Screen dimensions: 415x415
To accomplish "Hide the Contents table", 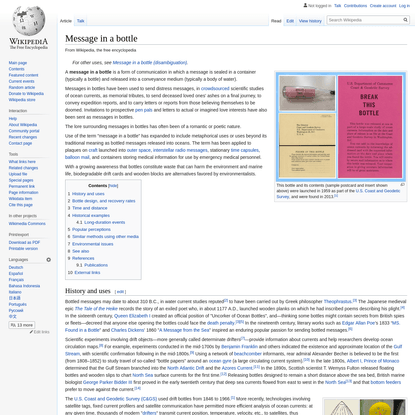I will [113, 186].
